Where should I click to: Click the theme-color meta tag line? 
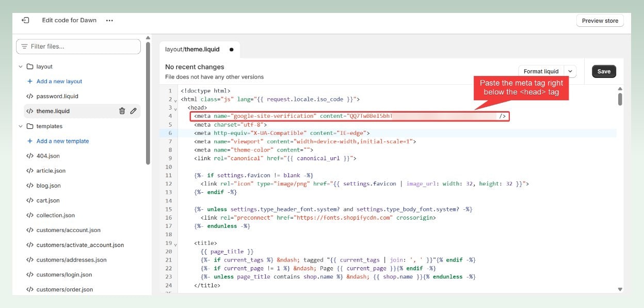pyautogui.click(x=254, y=150)
